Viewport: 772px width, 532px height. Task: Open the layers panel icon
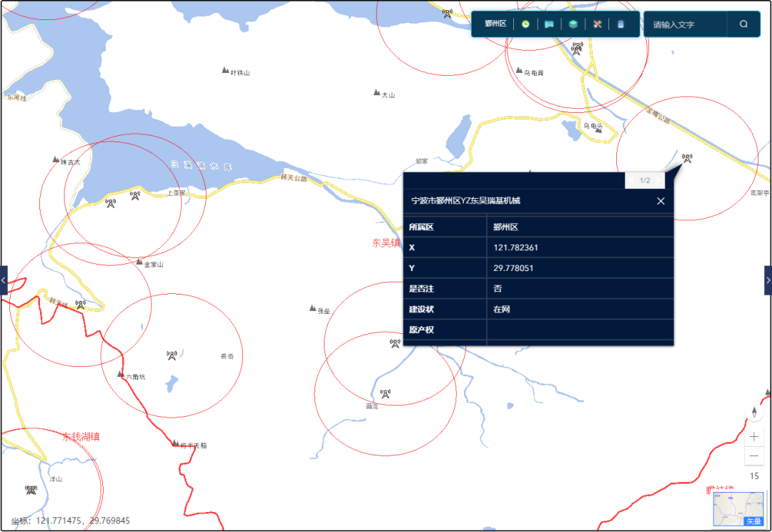click(x=573, y=24)
